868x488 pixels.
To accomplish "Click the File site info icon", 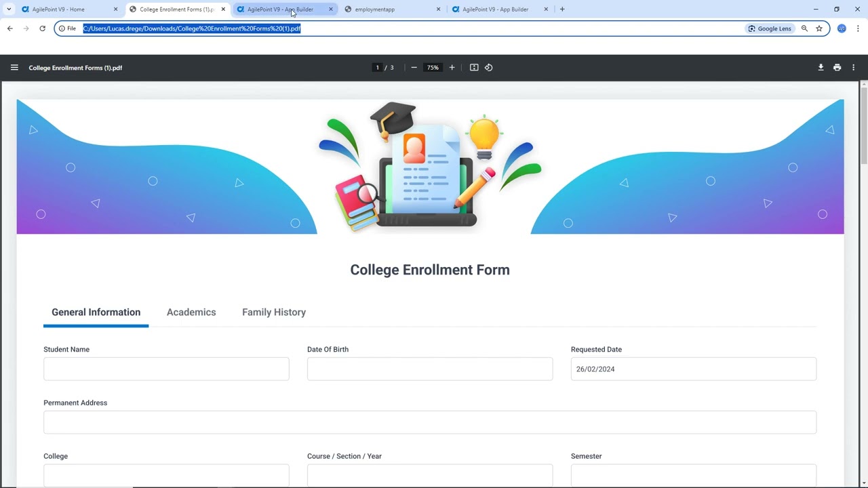I will tap(67, 28).
